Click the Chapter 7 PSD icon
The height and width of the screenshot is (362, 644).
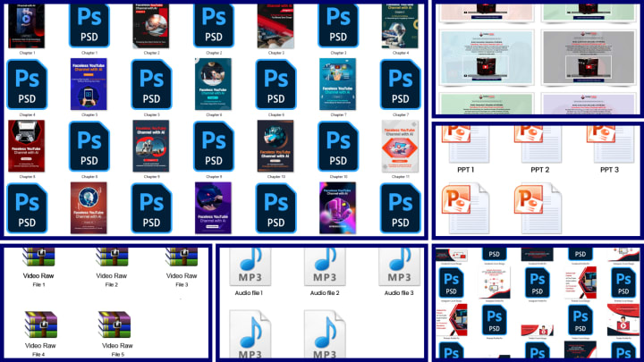pos(401,85)
